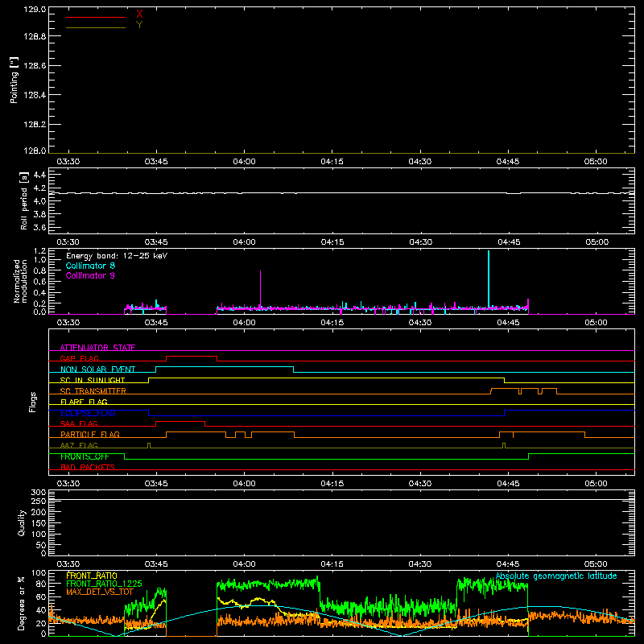Click the Y pointing legend line

(96, 27)
